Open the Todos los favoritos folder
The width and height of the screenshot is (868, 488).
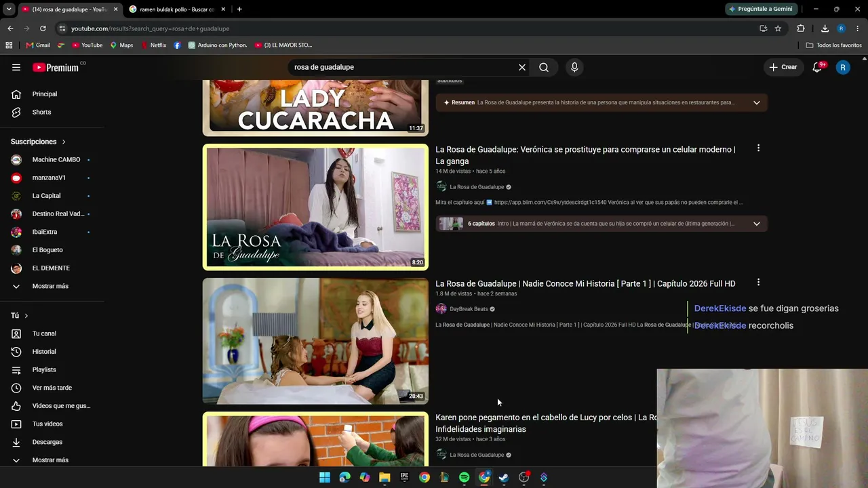point(833,45)
